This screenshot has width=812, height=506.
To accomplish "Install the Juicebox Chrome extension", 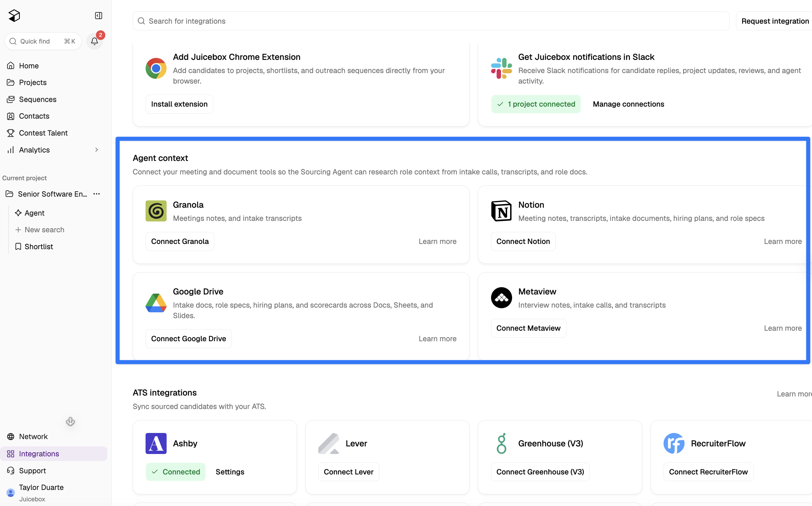I will coord(179,104).
